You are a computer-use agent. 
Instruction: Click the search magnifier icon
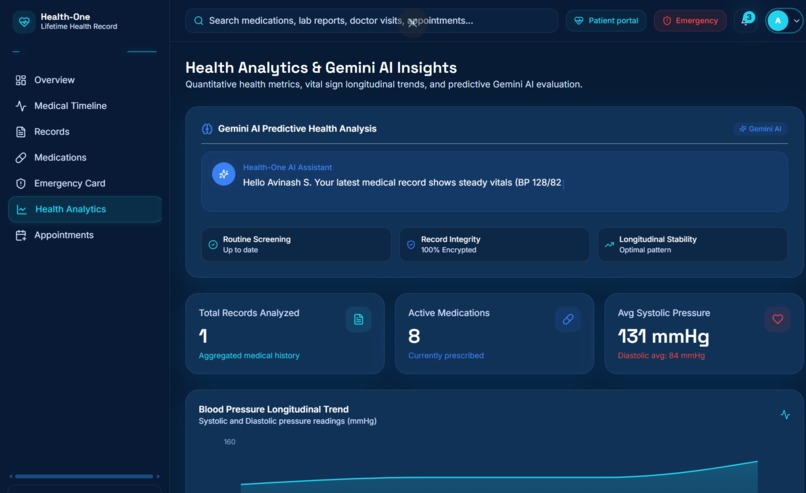(x=198, y=21)
